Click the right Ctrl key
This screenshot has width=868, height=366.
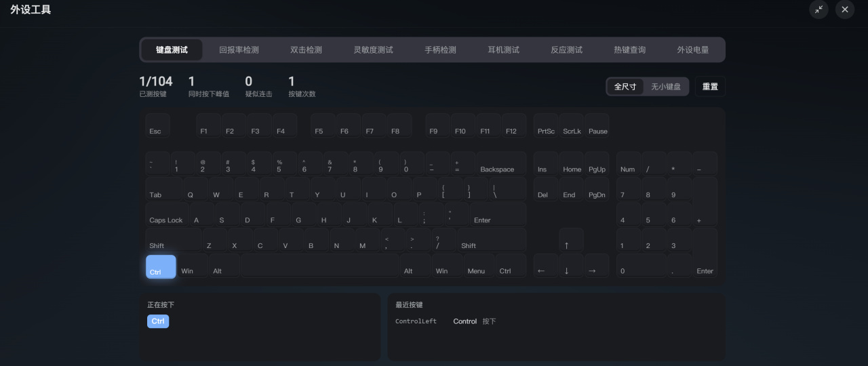click(511, 266)
